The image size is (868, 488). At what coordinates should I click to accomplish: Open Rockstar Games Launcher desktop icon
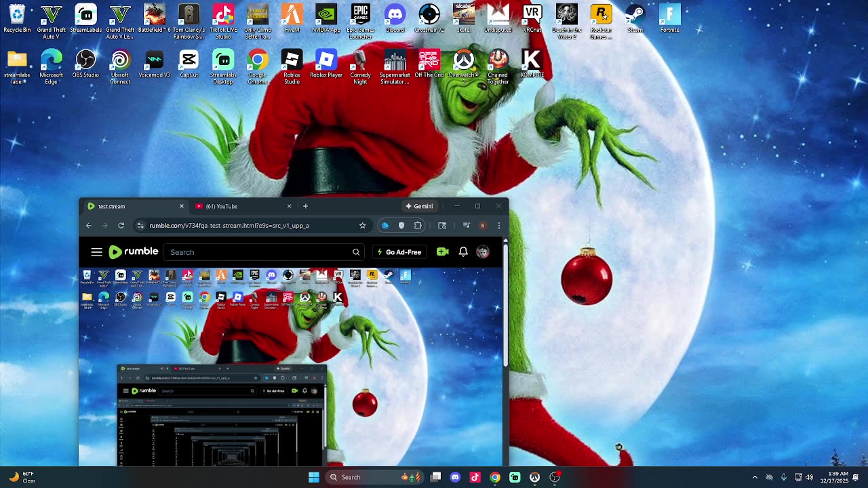coord(601,22)
